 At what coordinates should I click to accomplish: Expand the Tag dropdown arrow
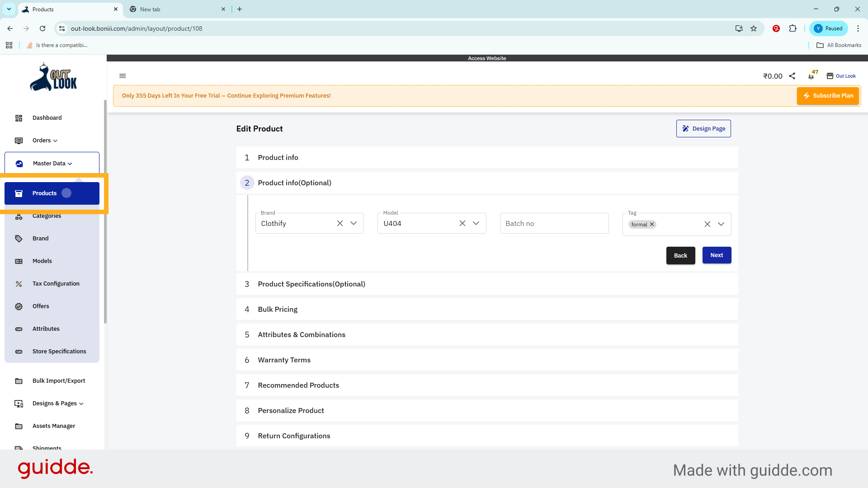coord(721,224)
